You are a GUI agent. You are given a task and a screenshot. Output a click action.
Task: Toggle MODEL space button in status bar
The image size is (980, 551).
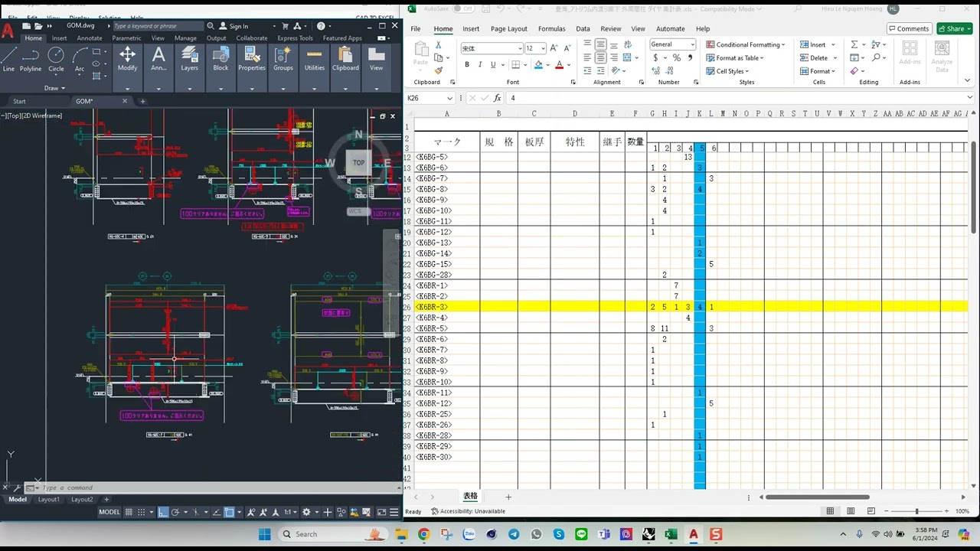tap(109, 512)
